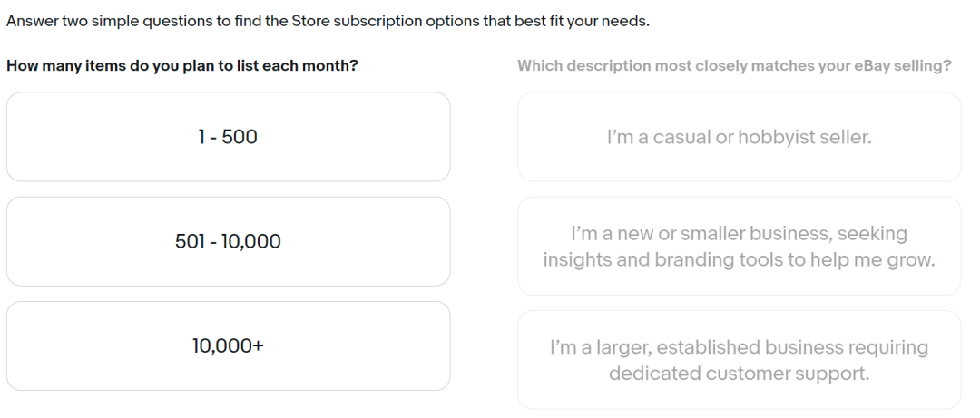This screenshot has height=418, width=980.
Task: Pick the 10,000+ items per month option
Action: click(x=228, y=345)
